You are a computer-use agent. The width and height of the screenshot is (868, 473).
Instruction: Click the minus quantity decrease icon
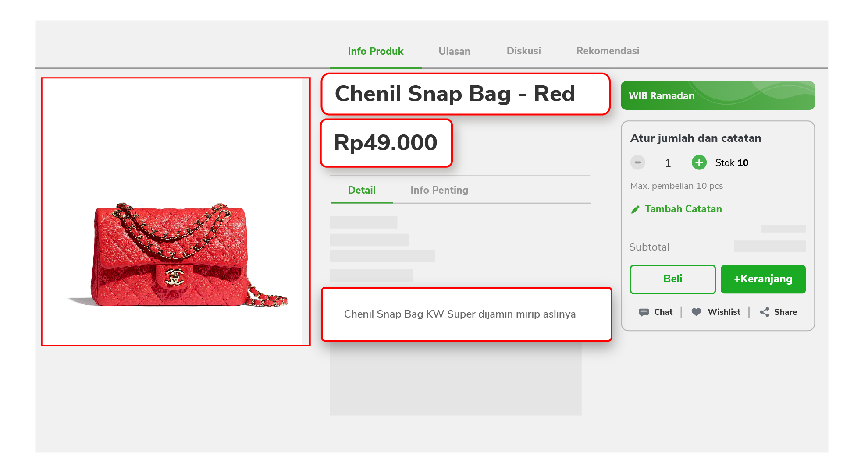tap(638, 162)
